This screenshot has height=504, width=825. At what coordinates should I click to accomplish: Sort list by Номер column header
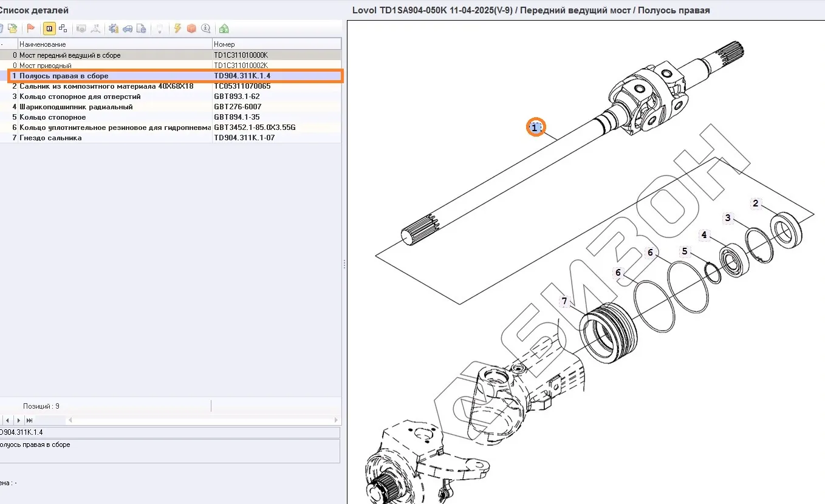click(x=276, y=44)
